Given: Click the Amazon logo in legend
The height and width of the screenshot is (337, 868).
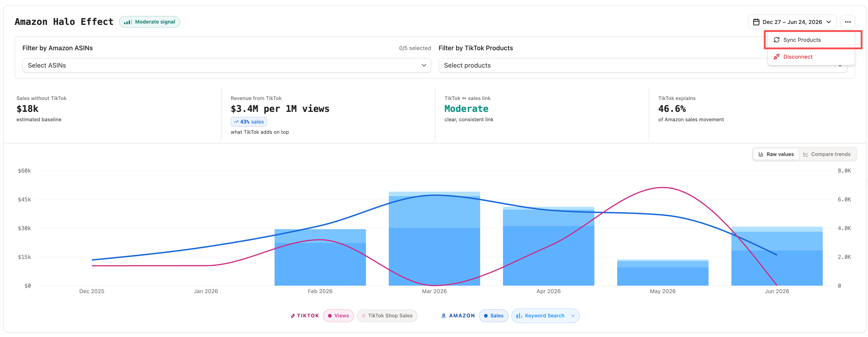Looking at the screenshot, I should point(443,316).
